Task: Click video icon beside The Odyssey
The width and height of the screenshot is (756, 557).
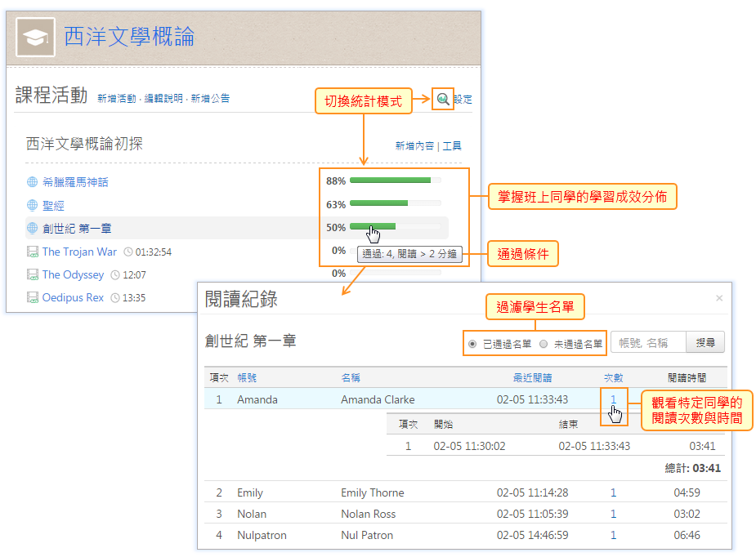Action: pos(33,274)
